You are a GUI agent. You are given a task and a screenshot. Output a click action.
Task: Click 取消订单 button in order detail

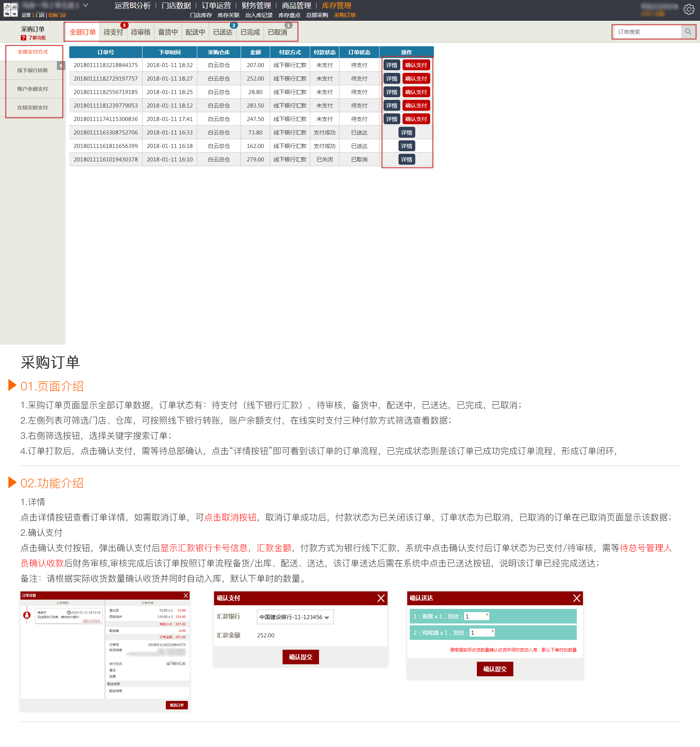pyautogui.click(x=176, y=705)
